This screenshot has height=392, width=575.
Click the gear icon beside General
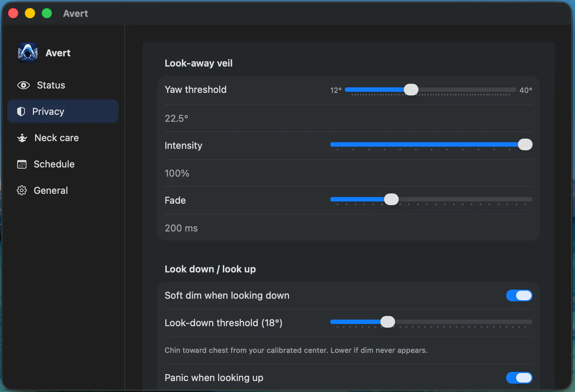tap(22, 191)
